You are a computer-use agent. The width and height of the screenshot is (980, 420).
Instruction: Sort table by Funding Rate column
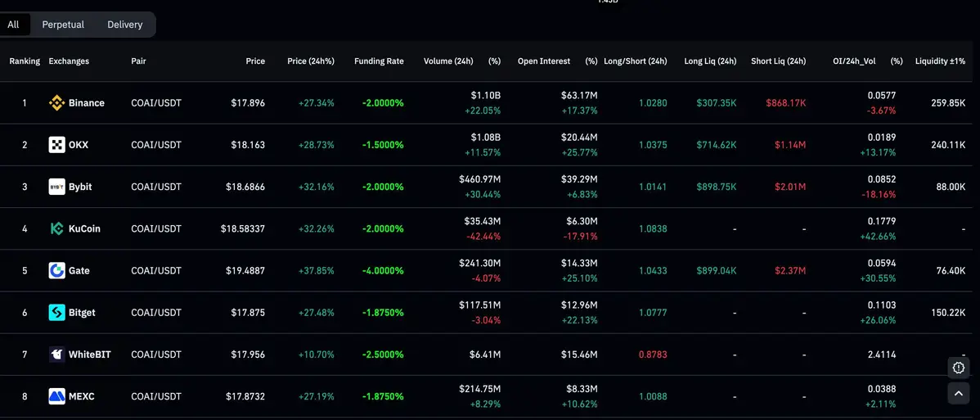pyautogui.click(x=379, y=61)
